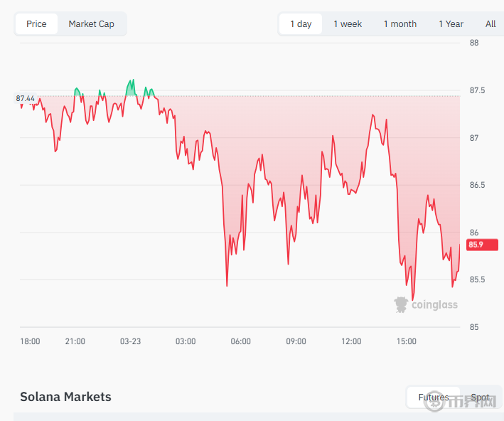Click the 03-23 date axis label

pyautogui.click(x=130, y=341)
